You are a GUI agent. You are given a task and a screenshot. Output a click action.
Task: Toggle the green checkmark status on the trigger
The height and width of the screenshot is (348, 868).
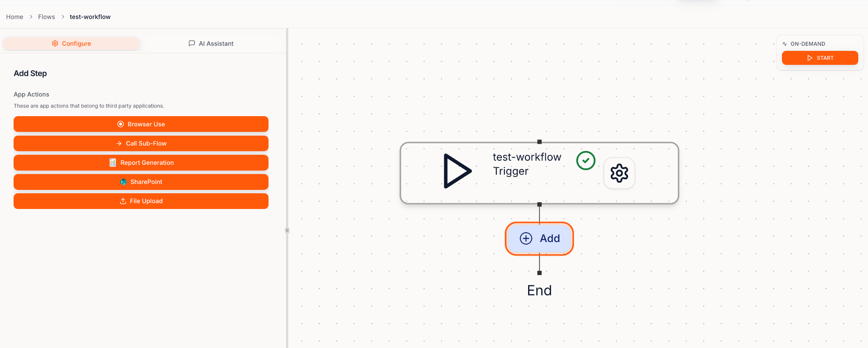pos(586,161)
